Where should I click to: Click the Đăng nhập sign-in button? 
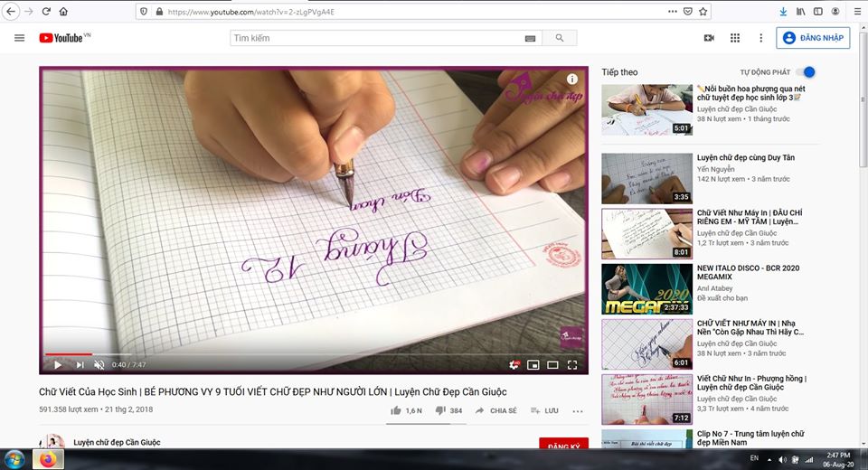point(813,38)
